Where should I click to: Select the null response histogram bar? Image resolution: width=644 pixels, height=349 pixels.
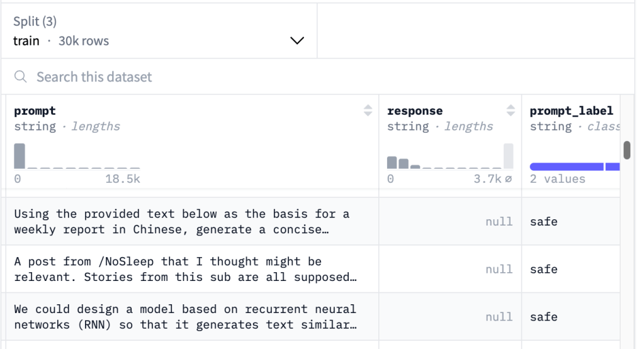point(508,156)
